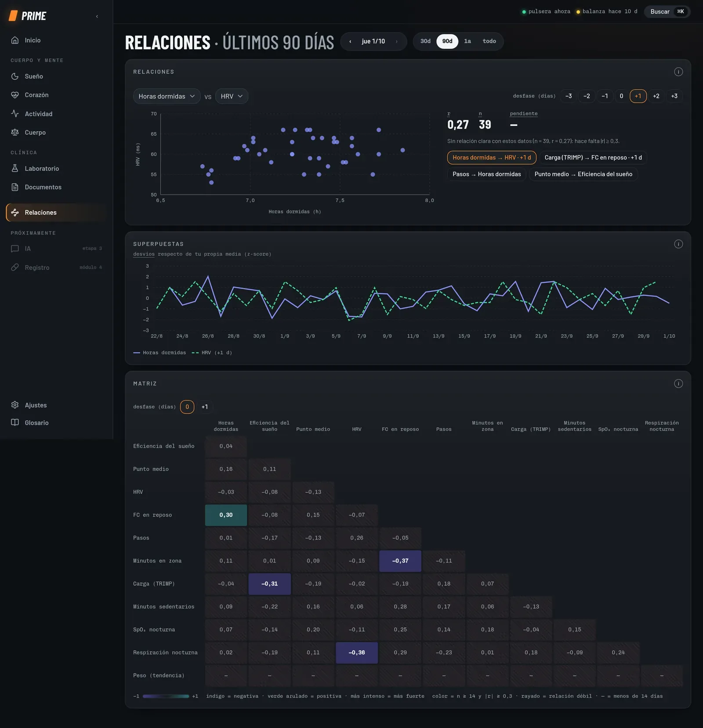Open the Buscar search button
703x728 pixels.
tap(667, 11)
